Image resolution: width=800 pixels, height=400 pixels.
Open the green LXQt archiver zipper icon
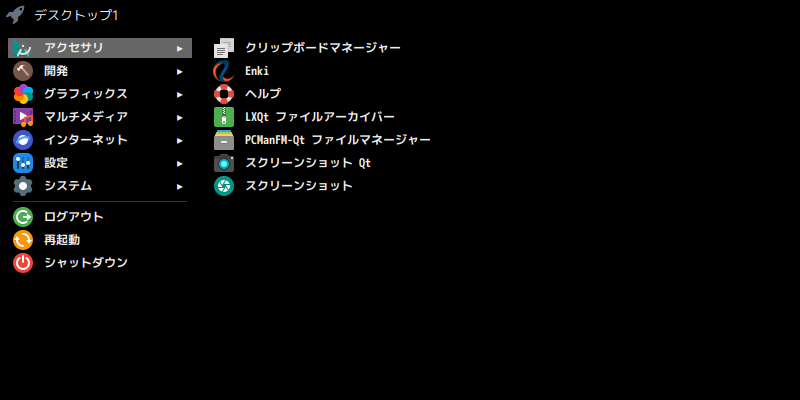click(223, 117)
